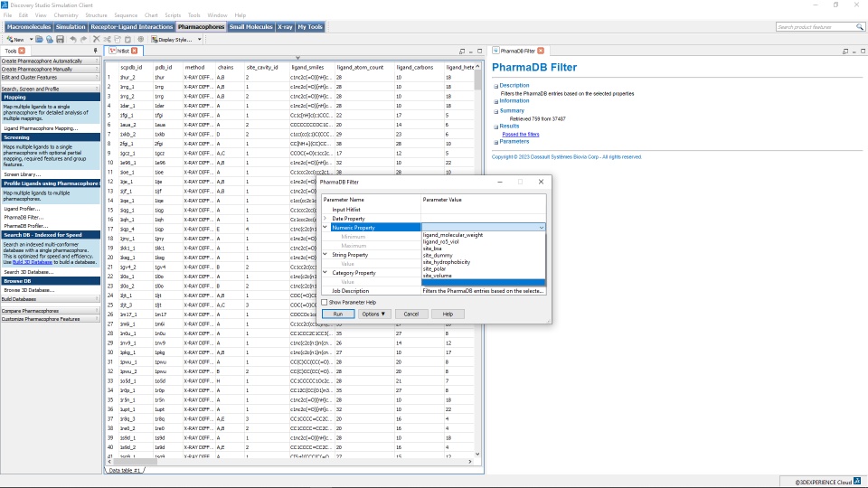Switch to the Simulation tab
Viewport: 868px width, 488px height.
point(71,26)
